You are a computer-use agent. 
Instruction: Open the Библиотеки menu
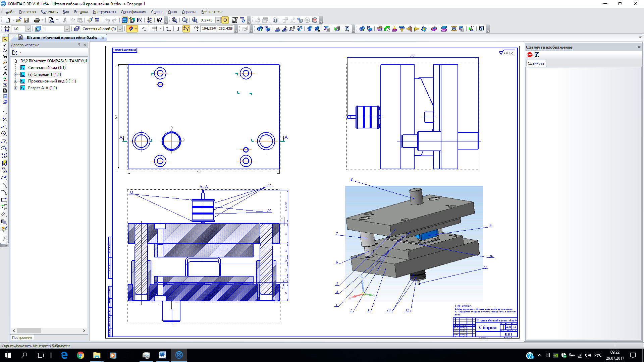[211, 12]
